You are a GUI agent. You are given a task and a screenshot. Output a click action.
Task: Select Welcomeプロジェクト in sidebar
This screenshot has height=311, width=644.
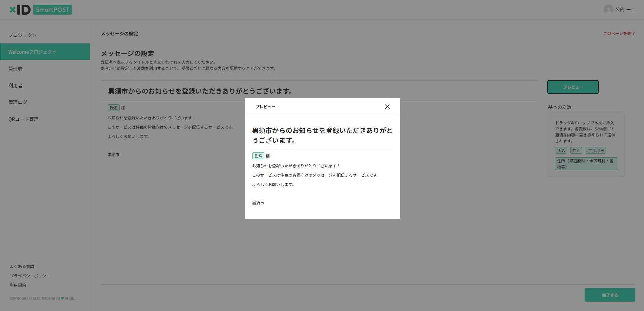[33, 52]
